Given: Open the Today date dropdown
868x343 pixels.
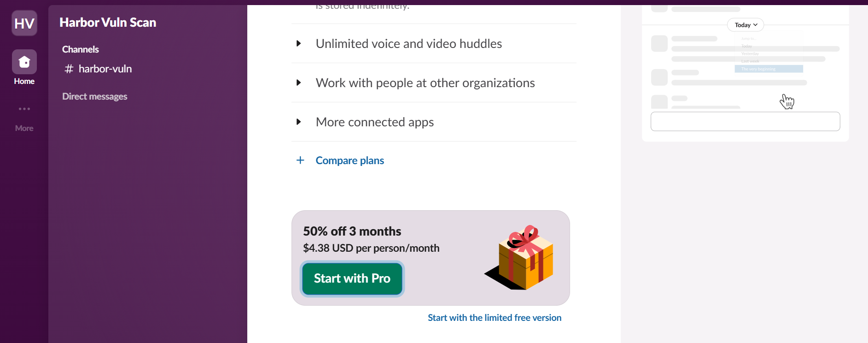Looking at the screenshot, I should tap(746, 25).
